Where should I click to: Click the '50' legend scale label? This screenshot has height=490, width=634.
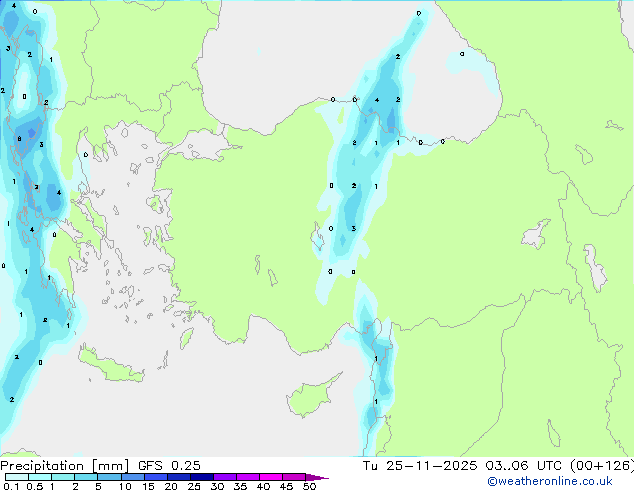(309, 486)
